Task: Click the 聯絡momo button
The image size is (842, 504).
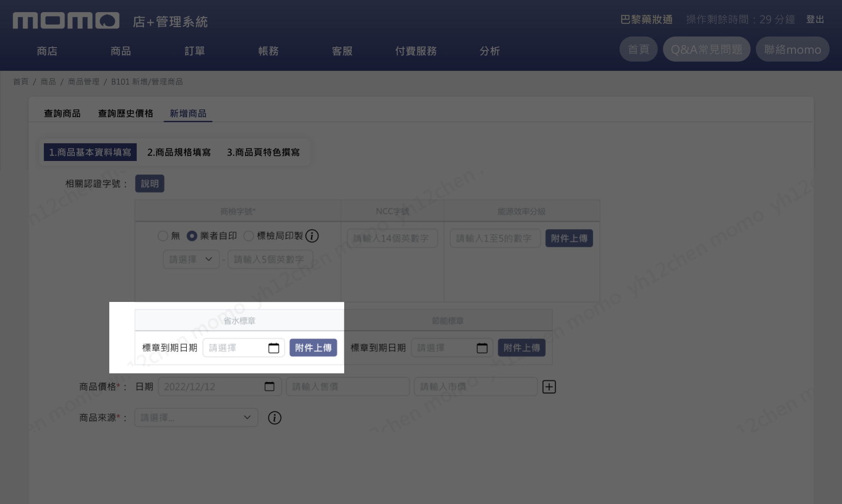Action: pos(792,49)
